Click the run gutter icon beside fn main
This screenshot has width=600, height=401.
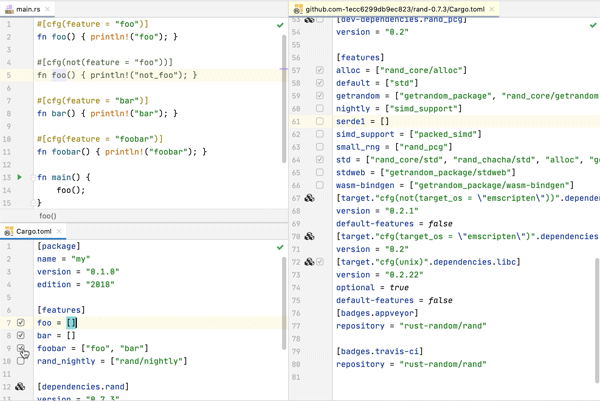tap(20, 177)
